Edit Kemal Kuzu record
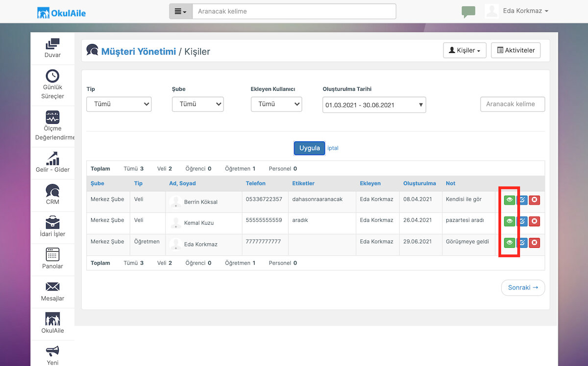588x366 pixels. (522, 221)
